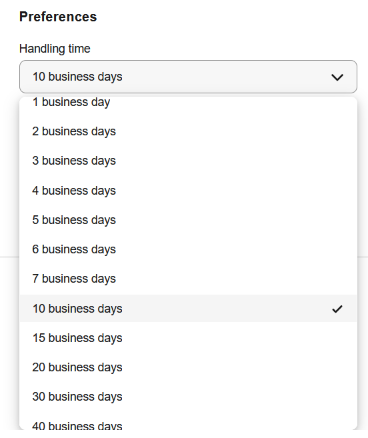Click the Handling time label
Screen dimensions: 368x438
point(55,49)
